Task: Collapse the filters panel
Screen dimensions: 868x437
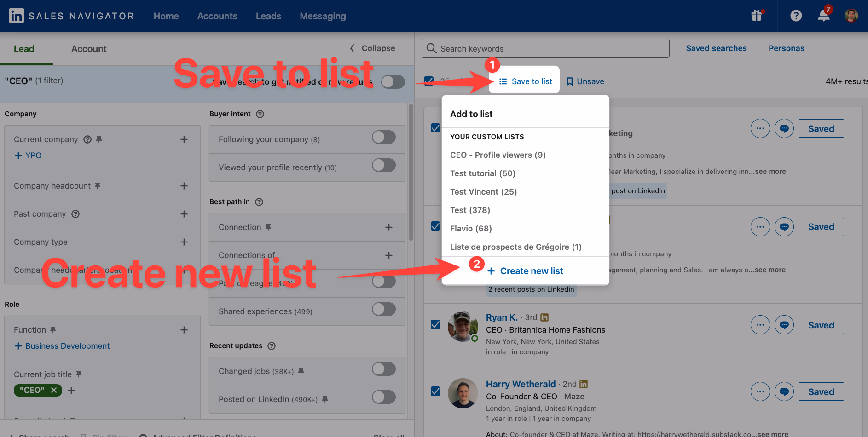Action: (x=372, y=48)
